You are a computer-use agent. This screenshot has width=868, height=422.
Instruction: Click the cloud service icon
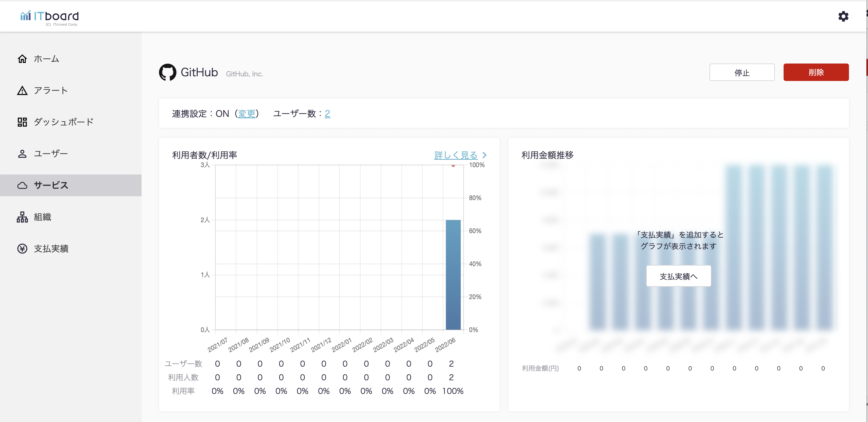click(22, 185)
